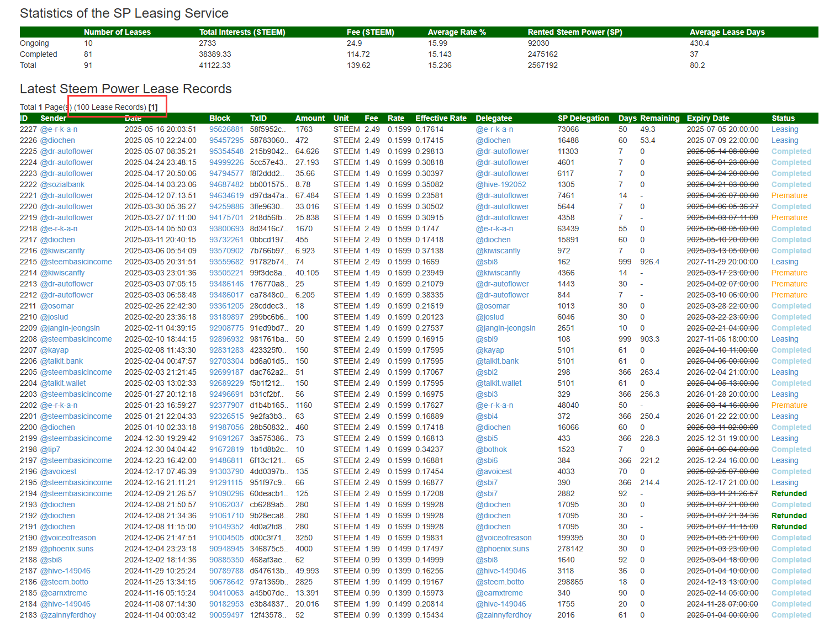Click Premature status of lease 2221
Viewport: 840px width, 622px height.
(x=789, y=195)
